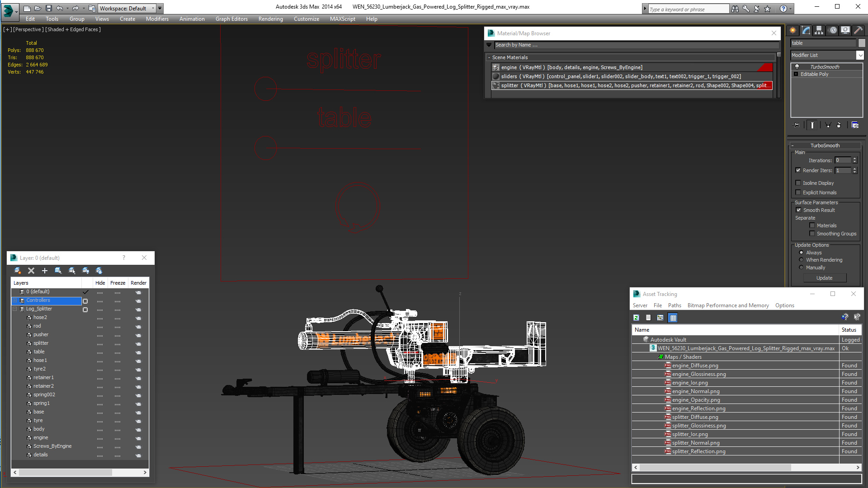Click Configure Modifier Sets icon

click(x=855, y=125)
